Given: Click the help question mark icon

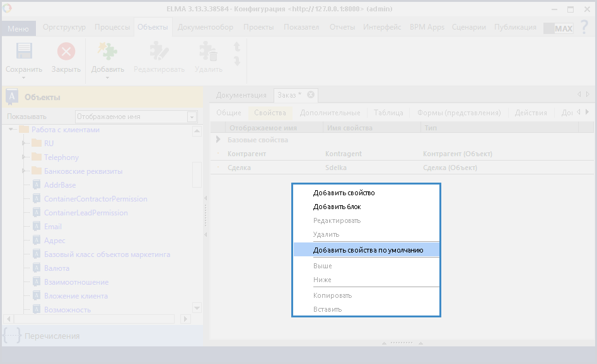Looking at the screenshot, I should [584, 28].
